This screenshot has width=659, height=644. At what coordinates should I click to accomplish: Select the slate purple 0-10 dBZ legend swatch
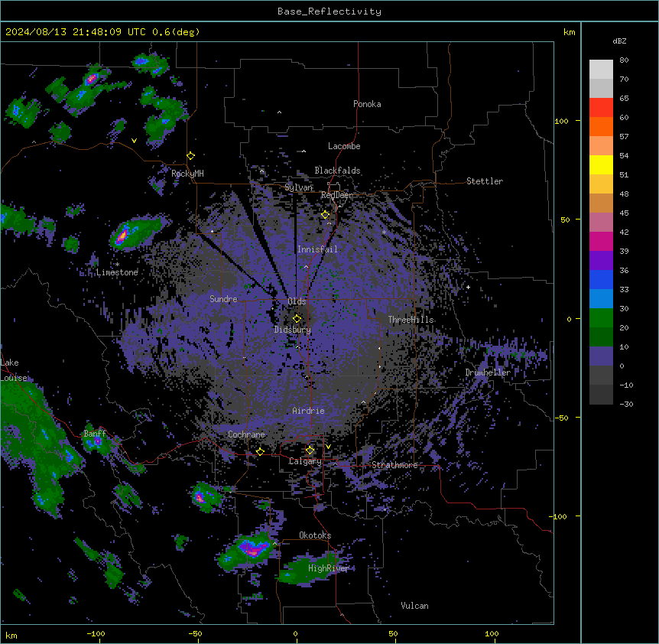pyautogui.click(x=601, y=356)
